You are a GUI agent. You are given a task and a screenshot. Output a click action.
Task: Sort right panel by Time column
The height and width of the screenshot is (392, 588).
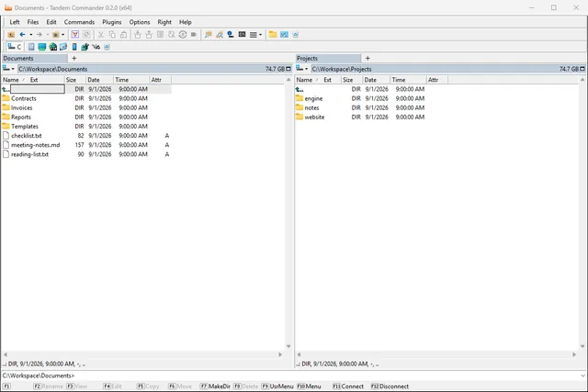pos(408,80)
